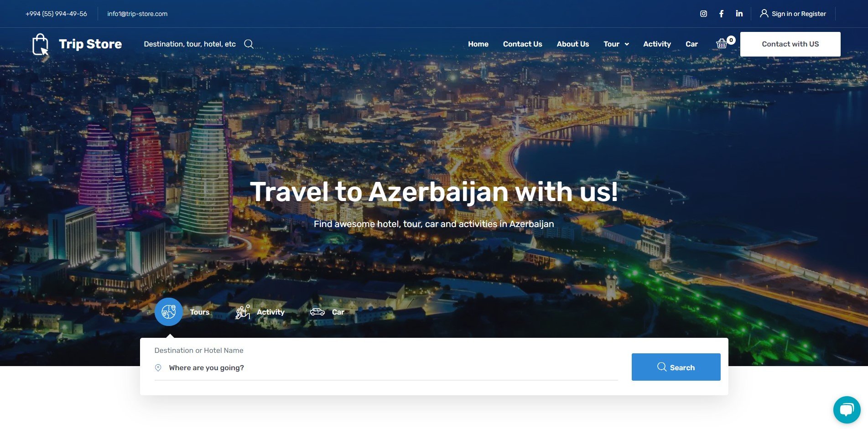Viewport: 868px width, 429px height.
Task: Open the About Us menu item
Action: point(572,44)
